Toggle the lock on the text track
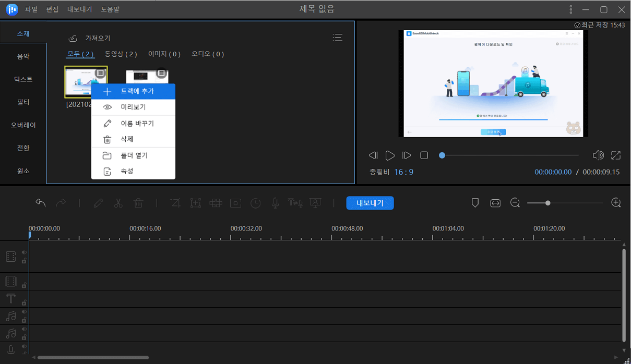The width and height of the screenshot is (631, 364). (24, 302)
